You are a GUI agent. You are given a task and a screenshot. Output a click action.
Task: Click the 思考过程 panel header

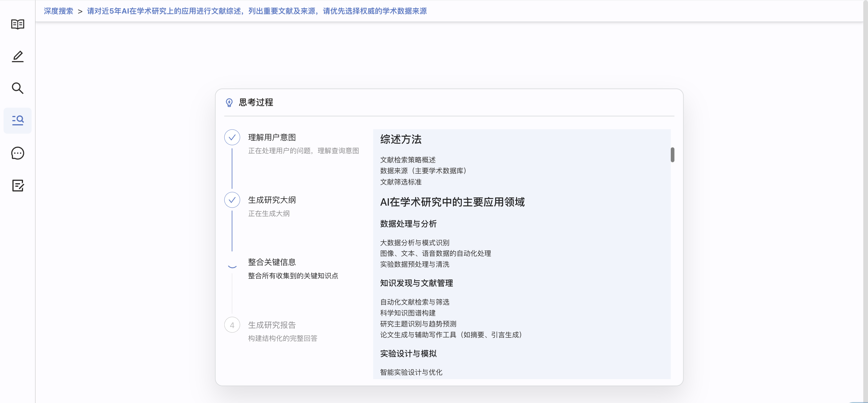(256, 102)
